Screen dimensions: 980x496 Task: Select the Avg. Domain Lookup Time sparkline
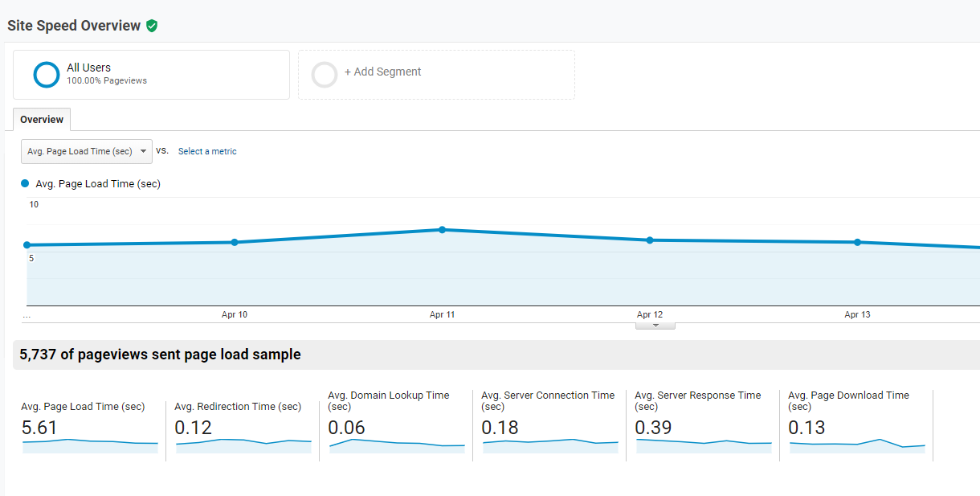(x=397, y=445)
